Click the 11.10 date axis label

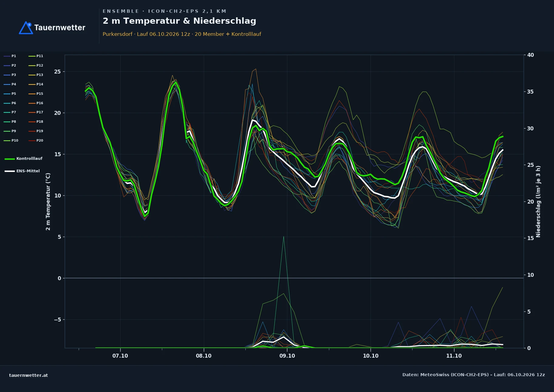454,356
